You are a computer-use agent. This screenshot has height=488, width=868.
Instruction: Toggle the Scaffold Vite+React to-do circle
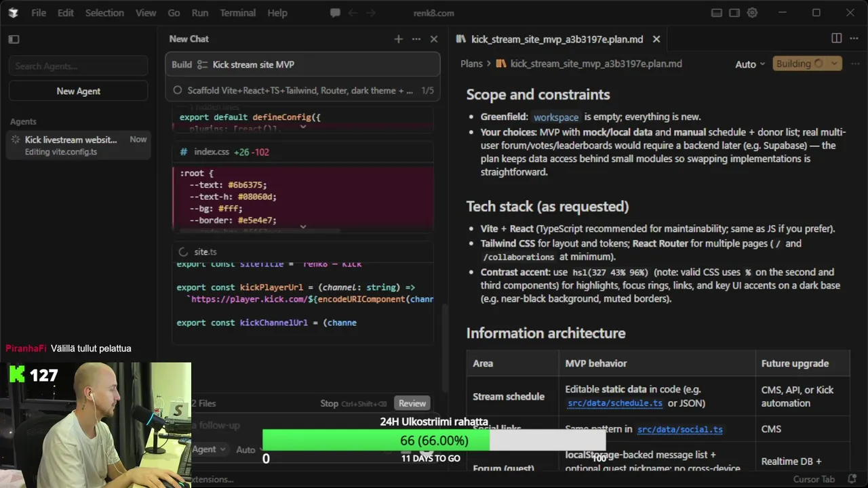coord(178,90)
